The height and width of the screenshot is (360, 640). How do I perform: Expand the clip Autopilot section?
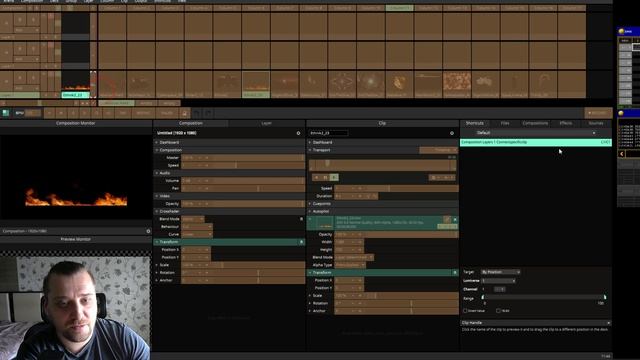tap(310, 211)
